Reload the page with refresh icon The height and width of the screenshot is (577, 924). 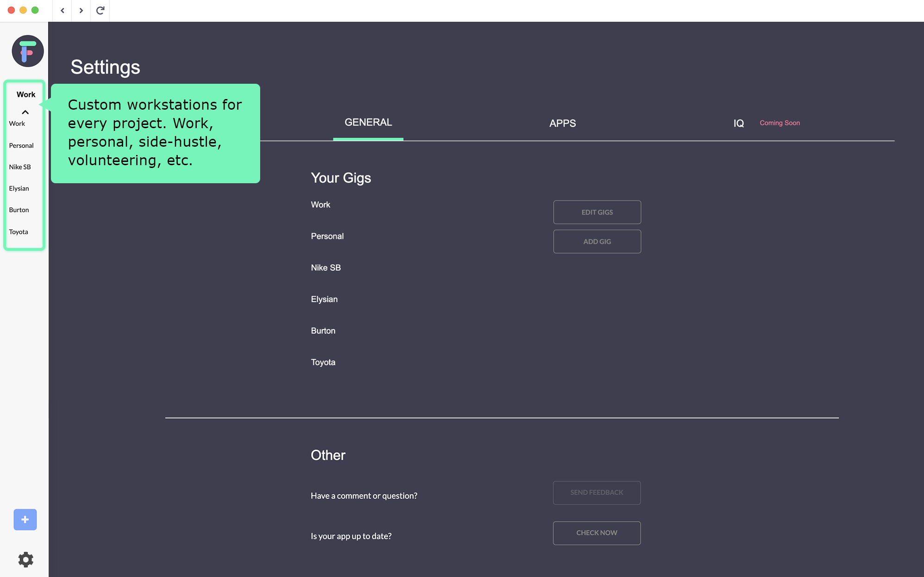click(100, 10)
